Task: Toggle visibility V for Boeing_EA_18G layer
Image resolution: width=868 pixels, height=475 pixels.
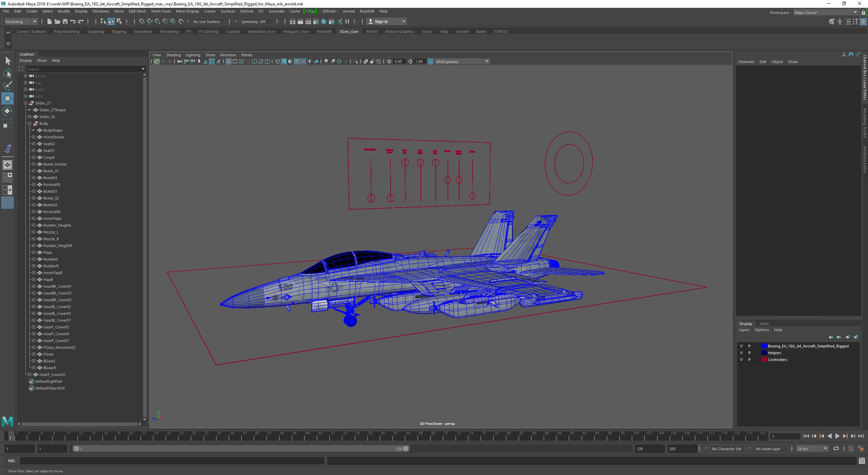Action: click(741, 346)
